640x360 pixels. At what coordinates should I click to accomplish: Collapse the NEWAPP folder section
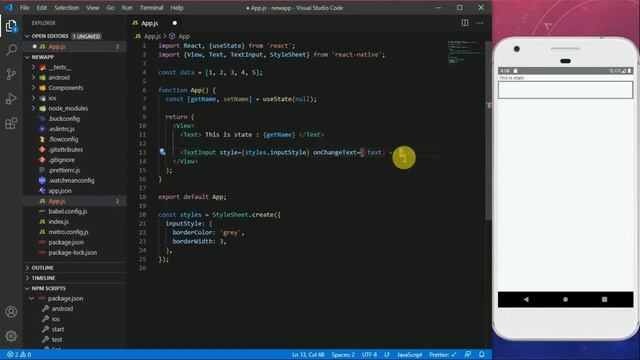click(x=27, y=57)
